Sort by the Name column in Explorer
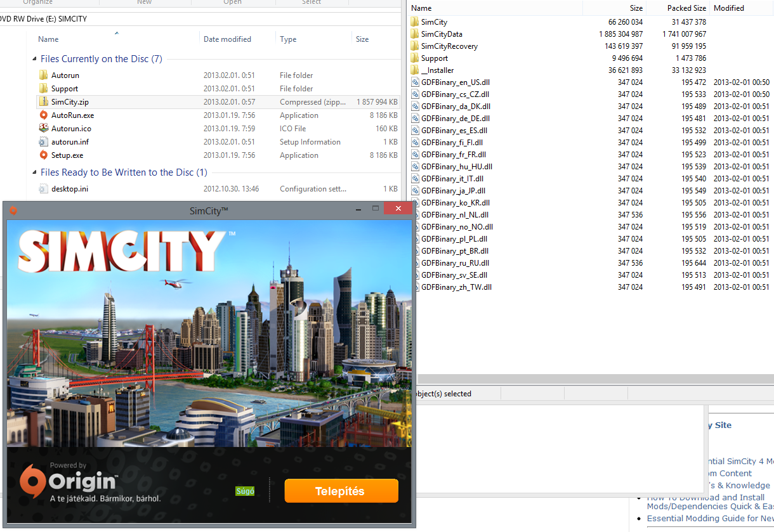This screenshot has width=774, height=532. point(48,39)
